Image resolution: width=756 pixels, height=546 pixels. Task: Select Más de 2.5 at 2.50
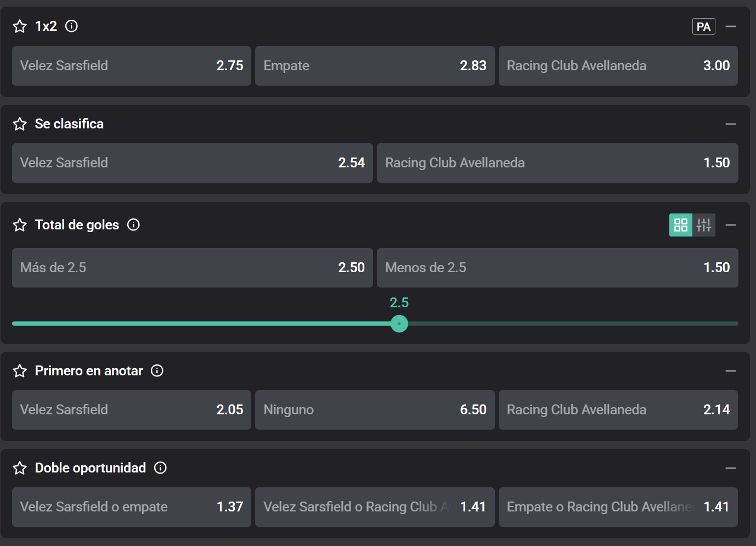click(x=193, y=268)
